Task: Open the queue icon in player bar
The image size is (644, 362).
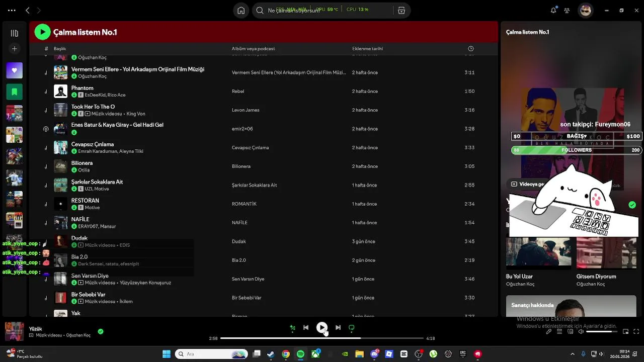Action: (559, 331)
